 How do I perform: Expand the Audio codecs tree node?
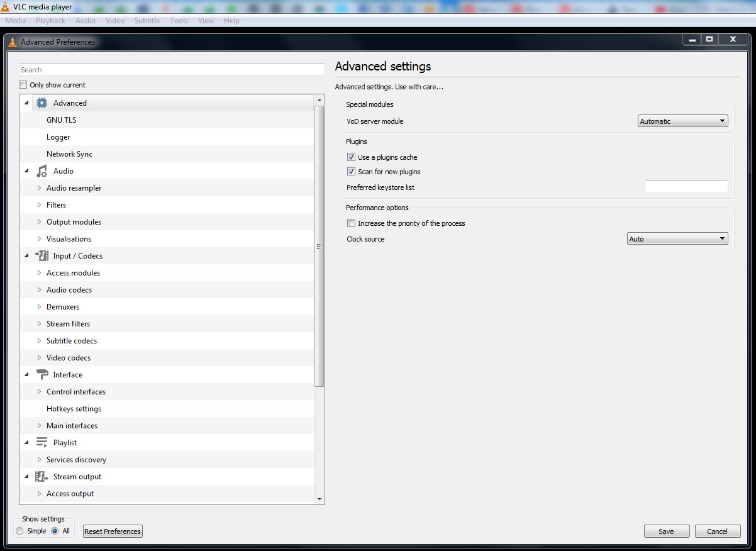[39, 290]
